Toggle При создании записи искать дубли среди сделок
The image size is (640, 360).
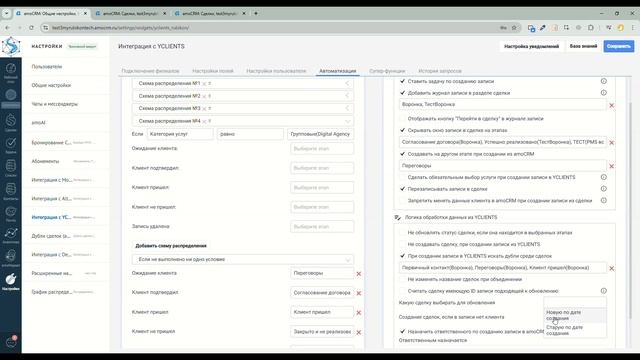tap(402, 256)
